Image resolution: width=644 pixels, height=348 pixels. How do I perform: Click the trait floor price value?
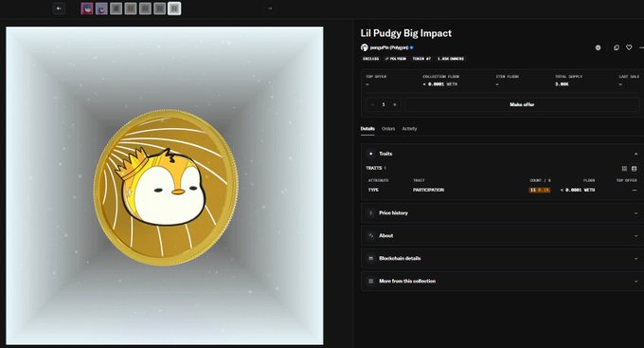click(x=578, y=190)
